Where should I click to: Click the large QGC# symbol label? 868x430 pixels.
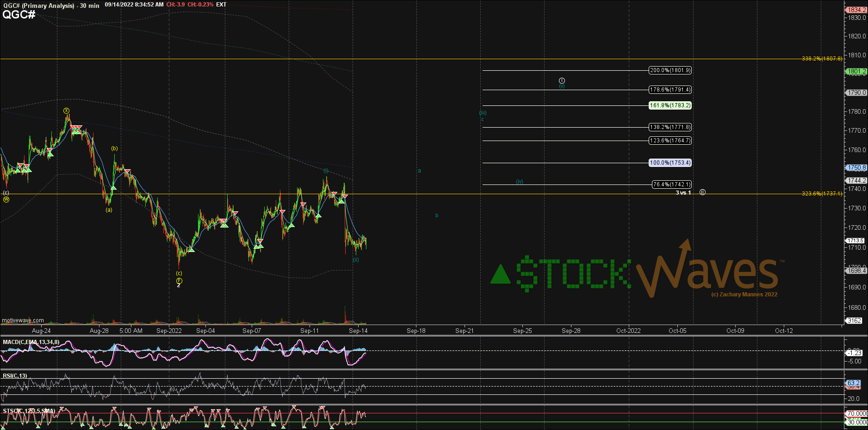coord(19,14)
